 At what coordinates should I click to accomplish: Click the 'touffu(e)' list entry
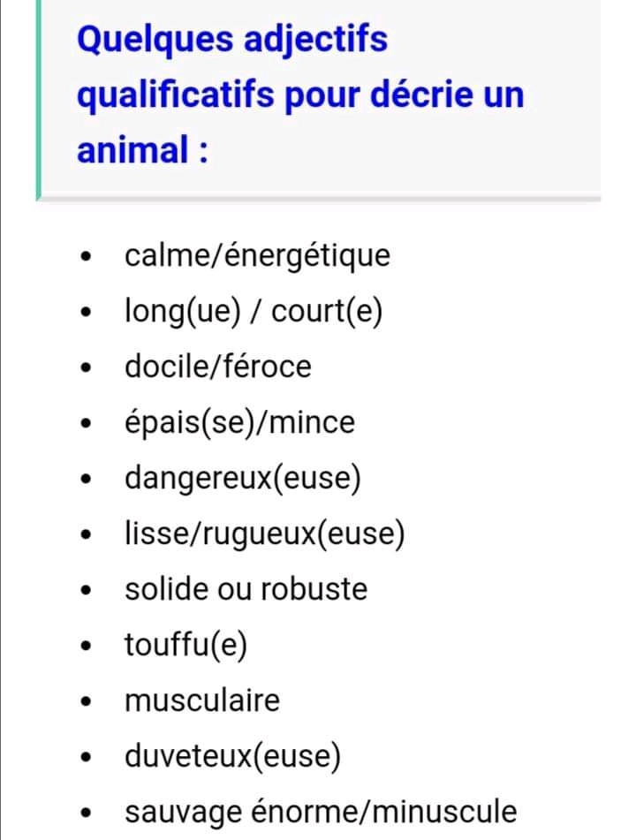point(185,646)
